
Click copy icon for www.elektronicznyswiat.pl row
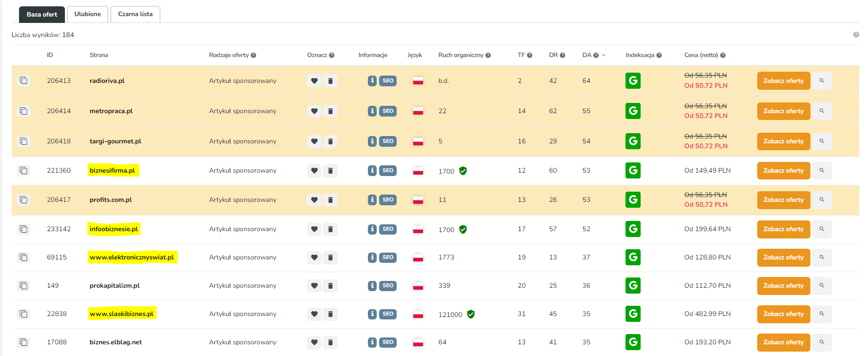[23, 257]
